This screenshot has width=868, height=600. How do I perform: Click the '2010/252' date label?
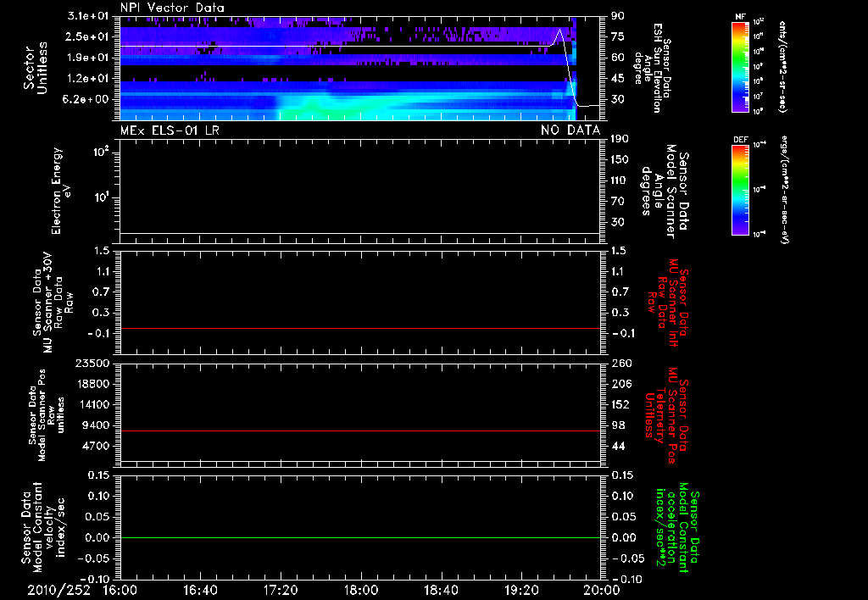click(x=58, y=590)
